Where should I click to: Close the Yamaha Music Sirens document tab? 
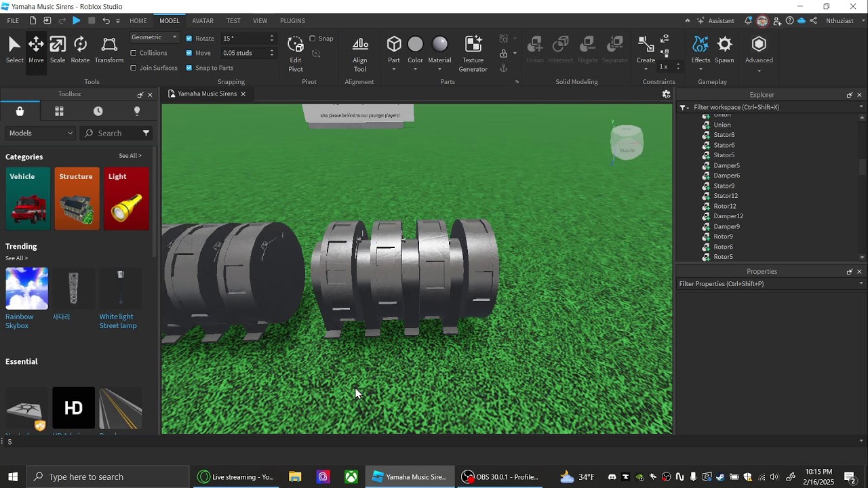243,94
